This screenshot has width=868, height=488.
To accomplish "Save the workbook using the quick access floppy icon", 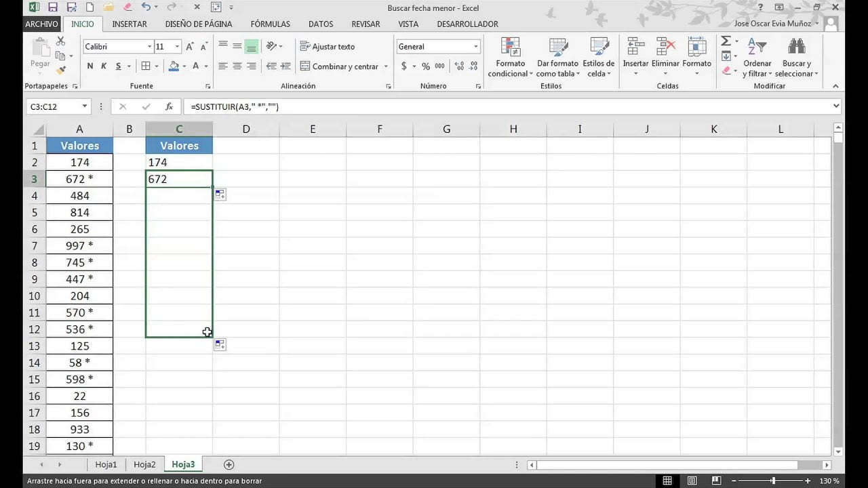I will 53,7.
